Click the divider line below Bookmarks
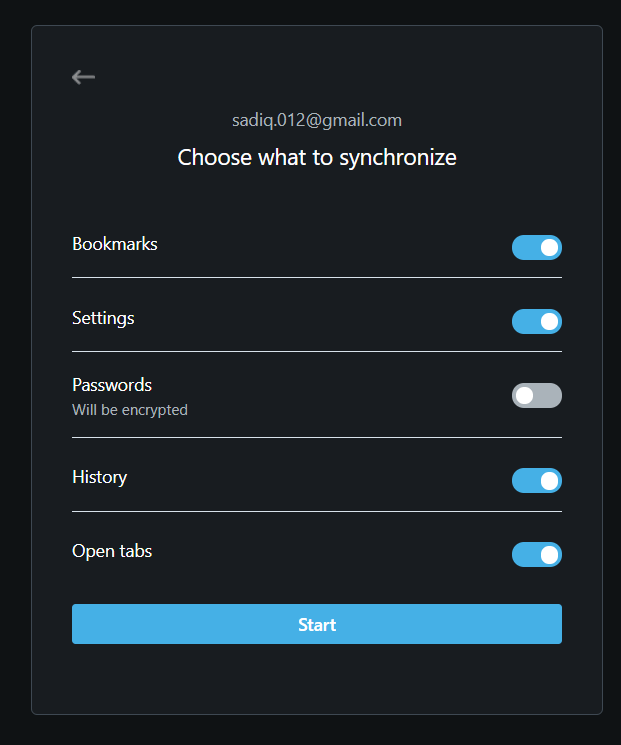 [x=317, y=277]
